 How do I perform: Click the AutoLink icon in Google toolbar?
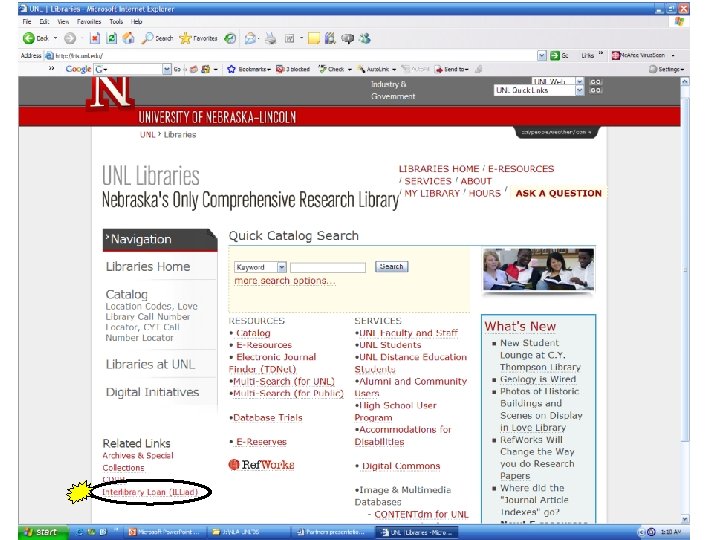[361, 69]
